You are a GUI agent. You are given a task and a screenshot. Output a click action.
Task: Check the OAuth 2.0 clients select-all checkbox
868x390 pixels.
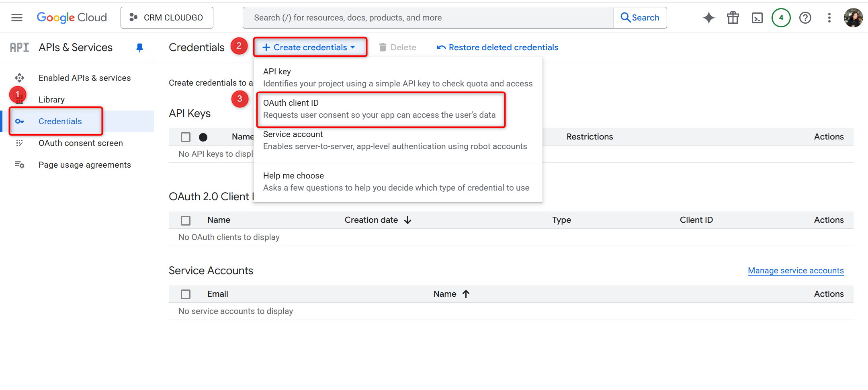pyautogui.click(x=185, y=220)
